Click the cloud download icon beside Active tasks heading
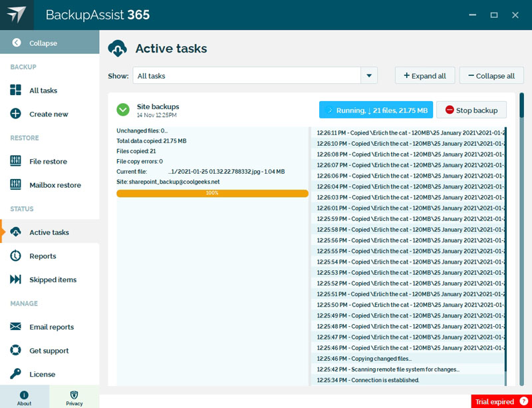The image size is (532, 408). (x=118, y=48)
